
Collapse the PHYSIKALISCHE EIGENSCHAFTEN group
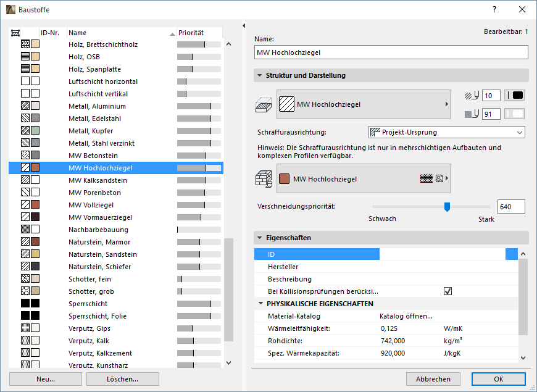click(261, 304)
